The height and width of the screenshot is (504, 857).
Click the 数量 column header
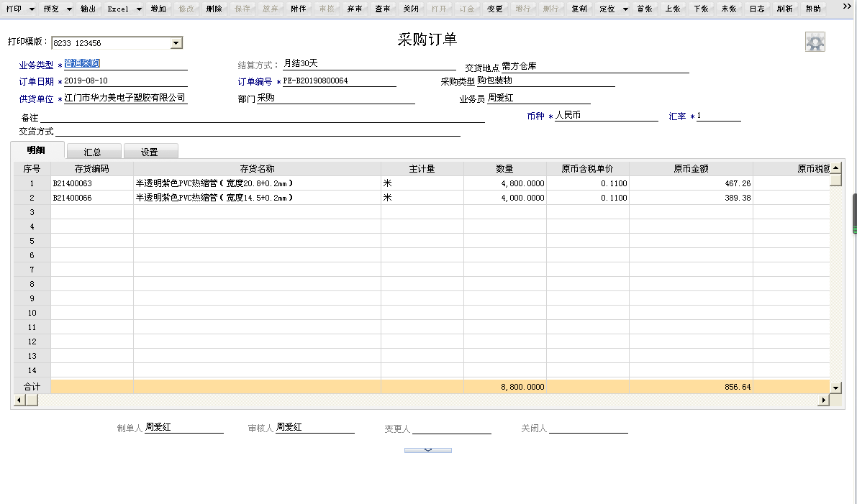tap(504, 169)
